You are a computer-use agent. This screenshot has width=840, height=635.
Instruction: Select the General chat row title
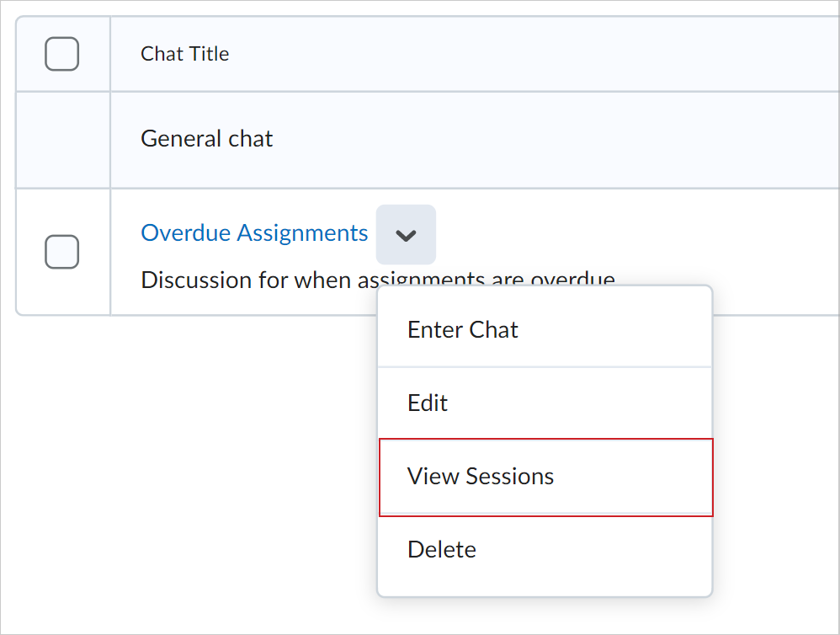[207, 138]
